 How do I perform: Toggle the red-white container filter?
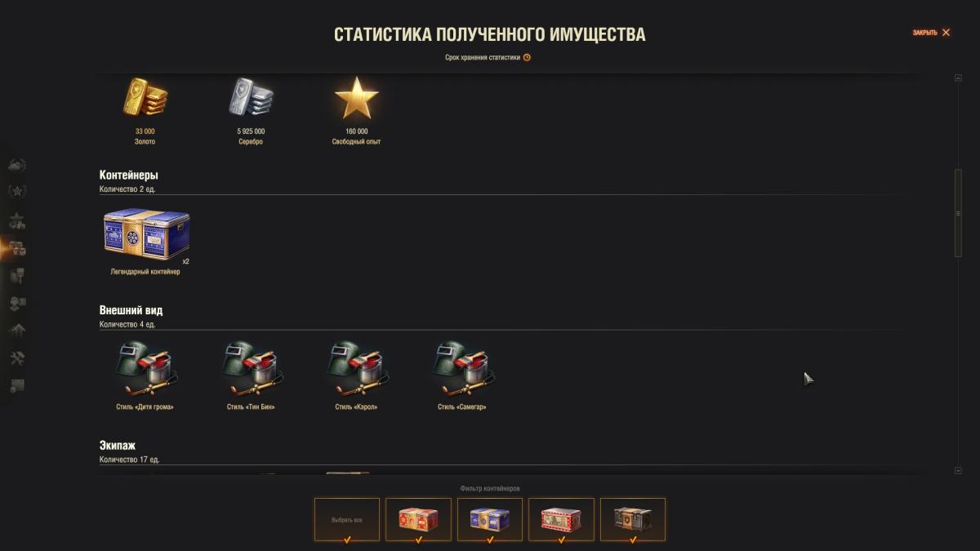[561, 519]
